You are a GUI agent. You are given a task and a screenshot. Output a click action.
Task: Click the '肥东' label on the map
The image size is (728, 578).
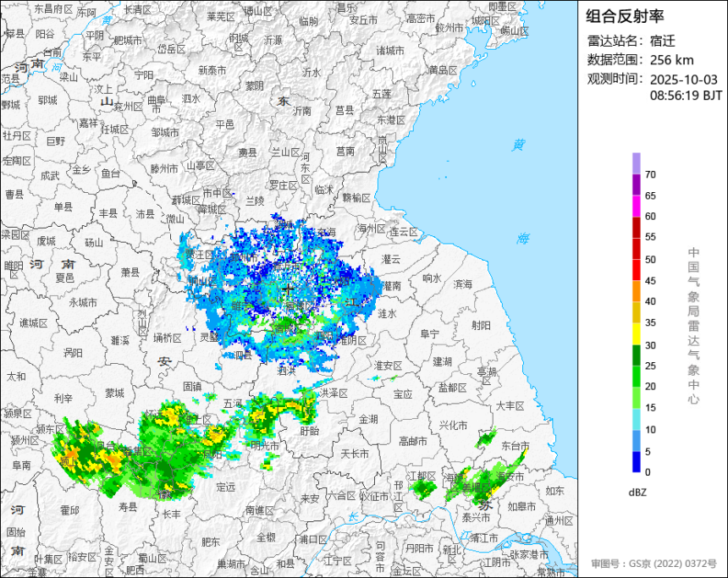click(211, 542)
